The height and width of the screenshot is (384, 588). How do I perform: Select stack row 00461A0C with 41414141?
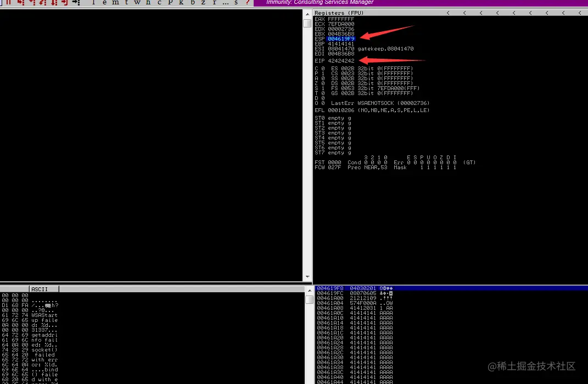click(x=451, y=313)
